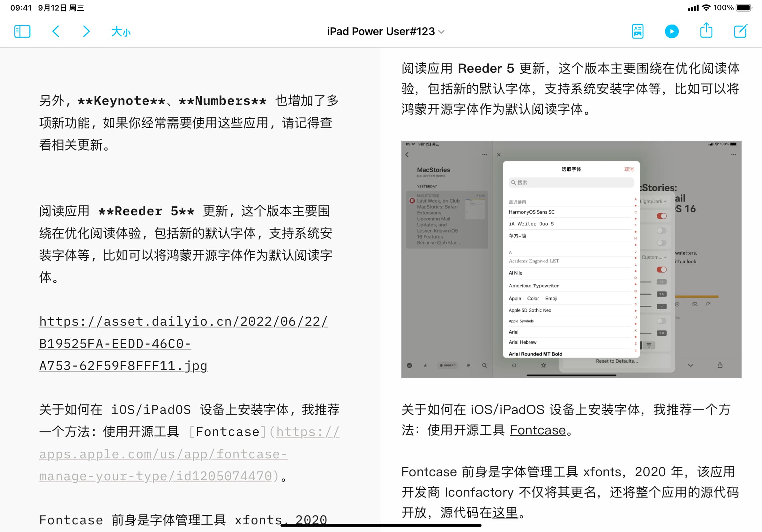Image resolution: width=762 pixels, height=532 pixels.
Task: Tap the blue play button
Action: [x=672, y=32]
